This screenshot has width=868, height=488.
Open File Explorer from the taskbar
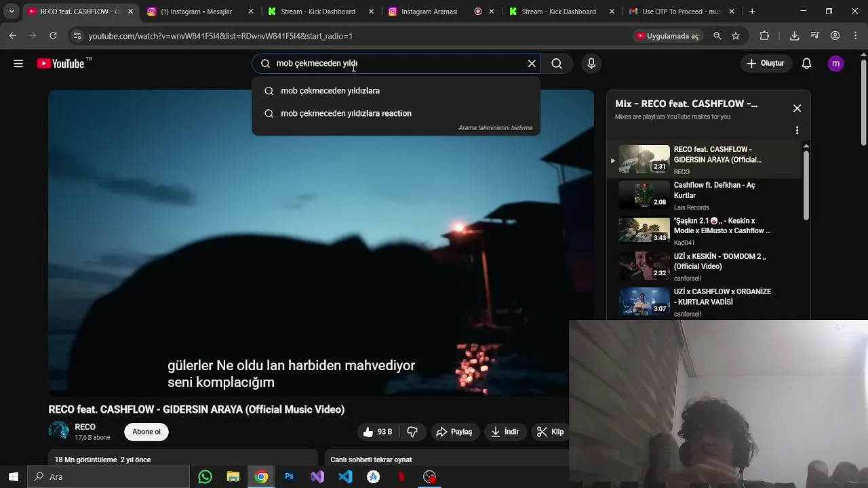[233, 477]
